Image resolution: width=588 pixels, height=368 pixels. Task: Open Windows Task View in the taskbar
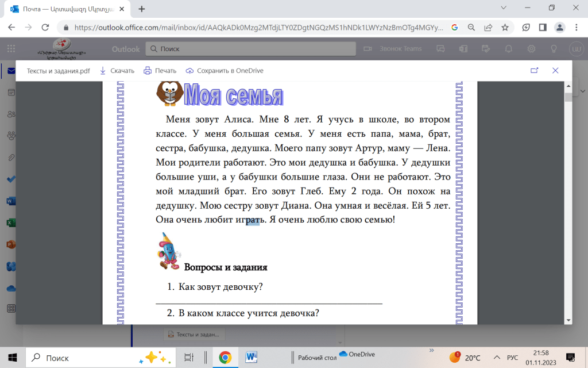point(188,358)
